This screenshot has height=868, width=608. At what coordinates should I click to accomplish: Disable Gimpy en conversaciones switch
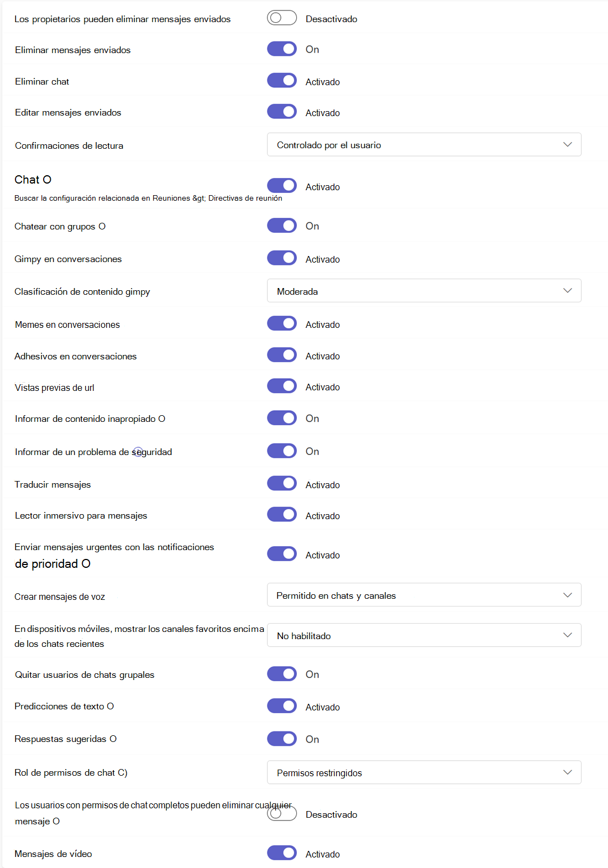pos(282,258)
